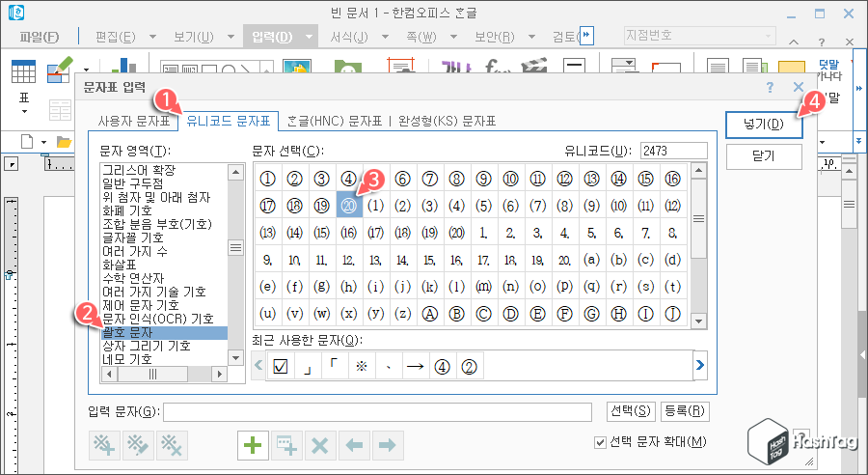Image resolution: width=868 pixels, height=475 pixels.
Task: Click the add group box-plus icon
Action: 286,445
